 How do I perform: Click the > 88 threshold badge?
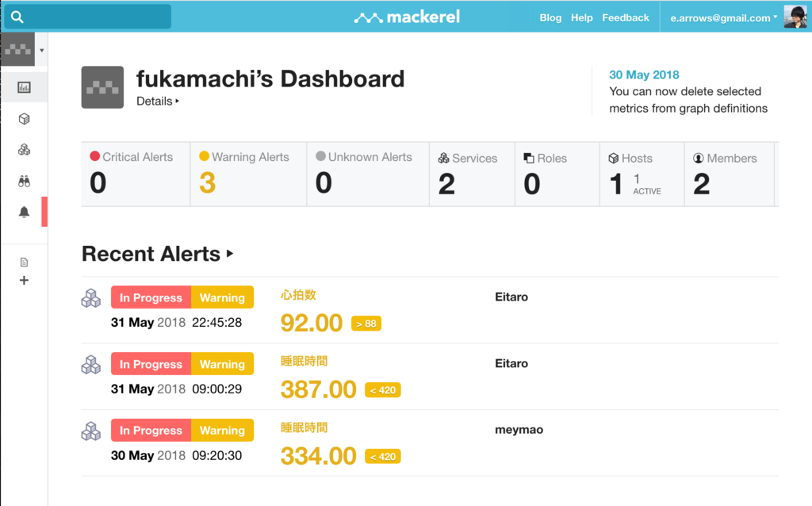pyautogui.click(x=366, y=324)
